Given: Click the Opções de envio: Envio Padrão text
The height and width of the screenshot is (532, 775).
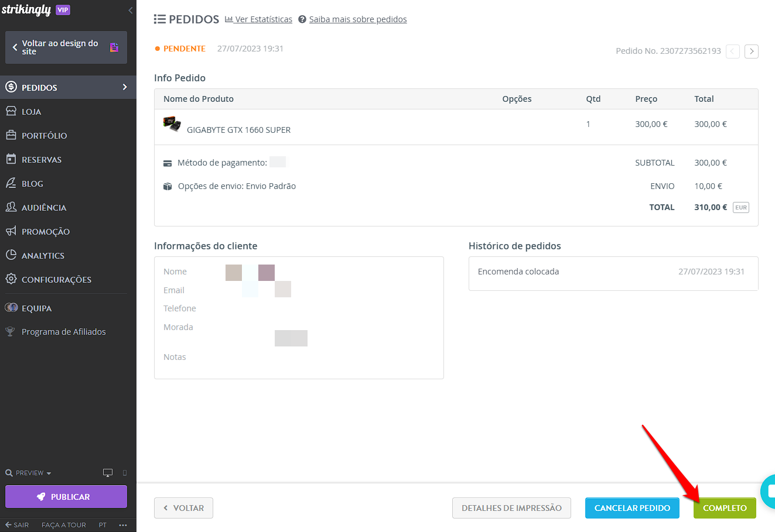Looking at the screenshot, I should click(x=237, y=186).
